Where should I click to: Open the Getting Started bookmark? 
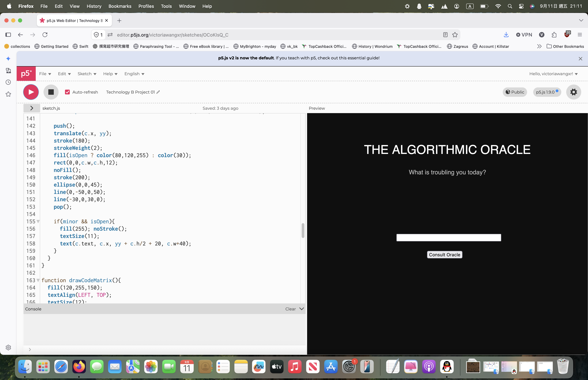tap(51, 46)
